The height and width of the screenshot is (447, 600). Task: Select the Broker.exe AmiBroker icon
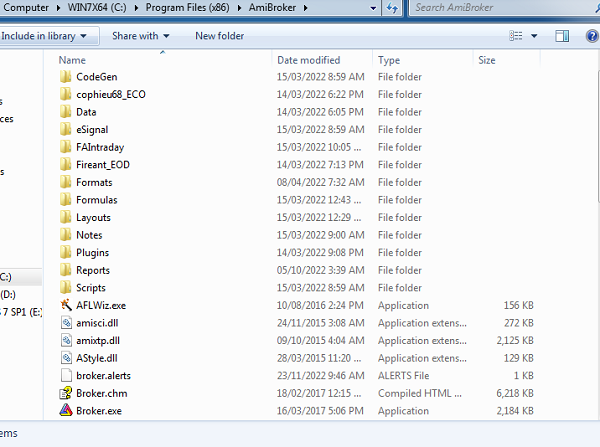[x=66, y=411]
